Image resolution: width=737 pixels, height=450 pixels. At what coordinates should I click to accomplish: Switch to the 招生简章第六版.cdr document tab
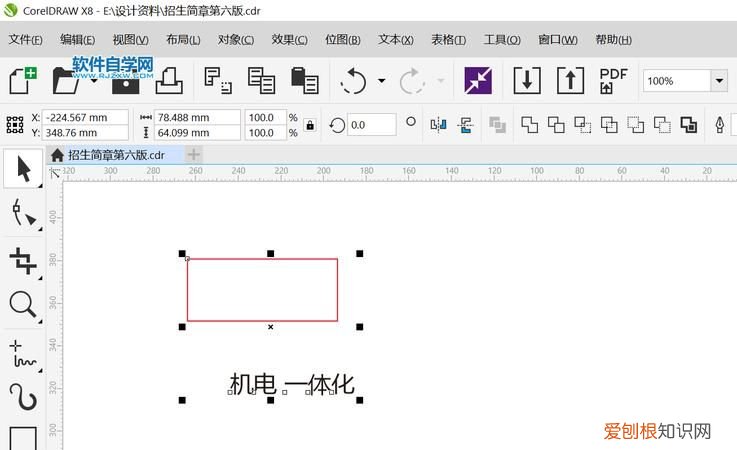click(115, 155)
